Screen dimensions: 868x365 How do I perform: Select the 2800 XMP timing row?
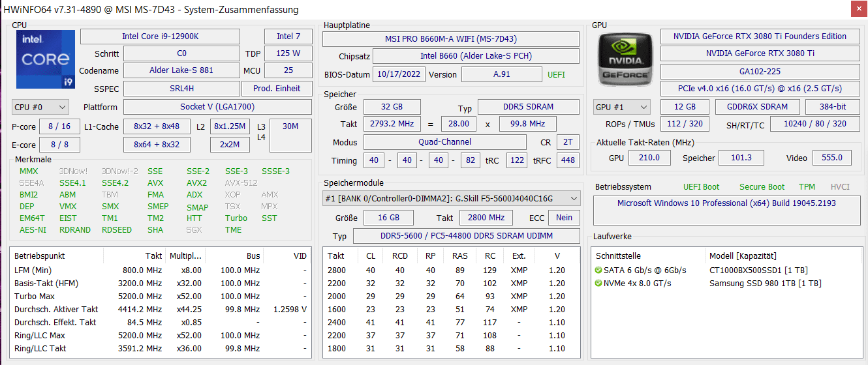(452, 270)
